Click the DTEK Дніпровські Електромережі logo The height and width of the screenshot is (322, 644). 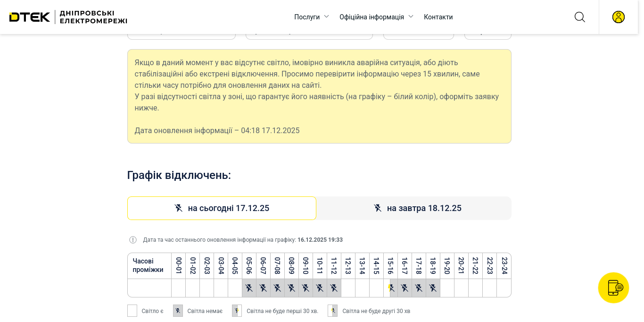pos(68,17)
